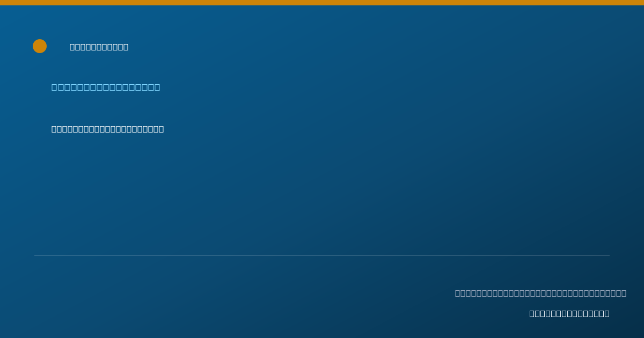Click the end of the gray caption line

tap(624, 293)
